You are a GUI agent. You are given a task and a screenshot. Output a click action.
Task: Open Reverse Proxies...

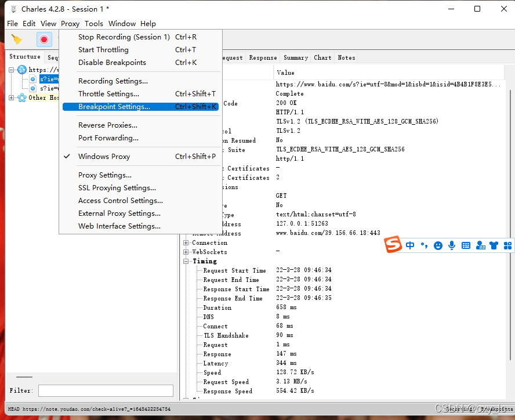tap(140, 125)
